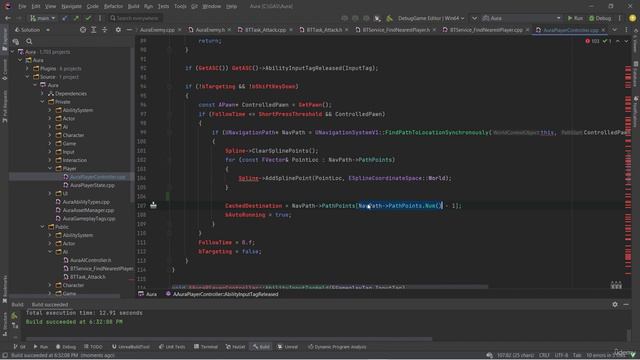Click the Git commit checkmark icon
640x360 pixels.
(x=88, y=18)
